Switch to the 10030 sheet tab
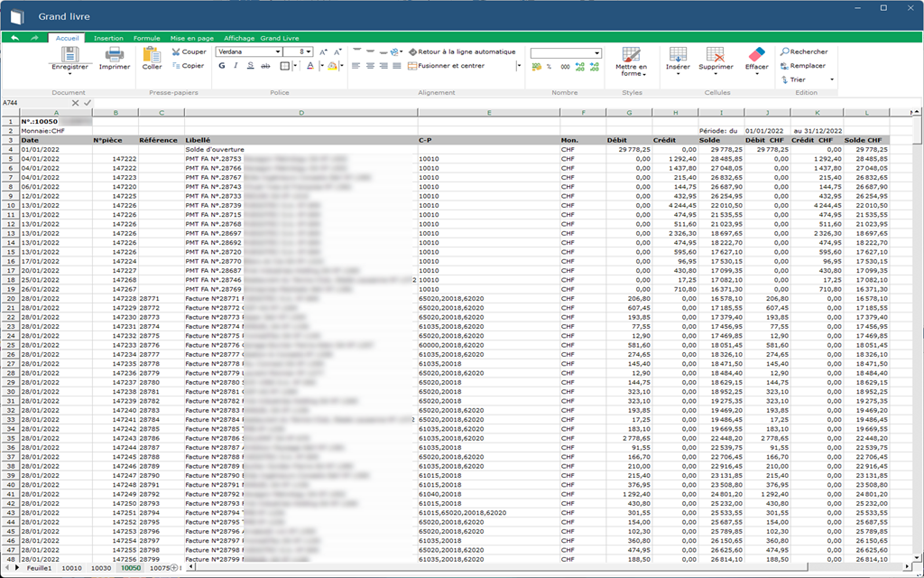Image resolution: width=924 pixels, height=578 pixels. [101, 568]
